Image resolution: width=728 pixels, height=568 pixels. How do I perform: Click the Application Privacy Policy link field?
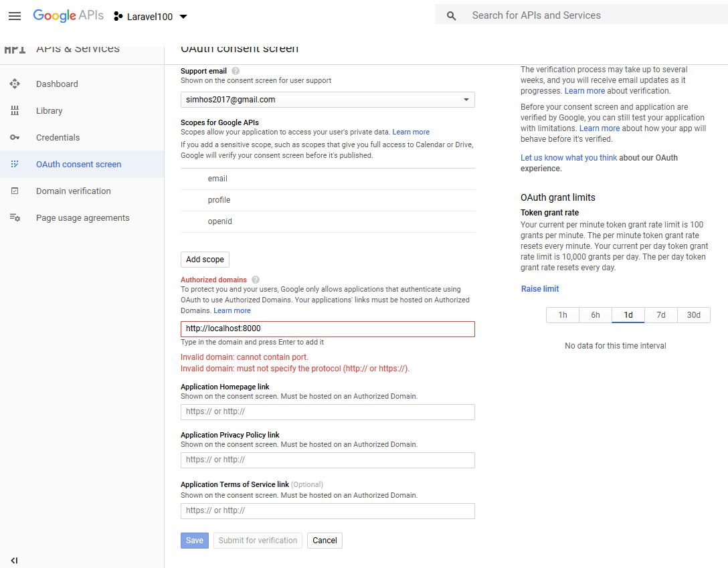[328, 460]
